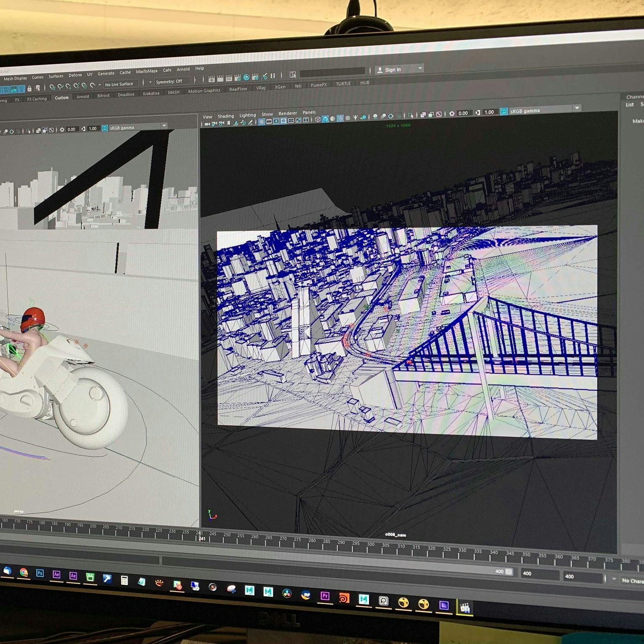The height and width of the screenshot is (644, 644).
Task: Click frame 300 on the timeline ruler
Action: click(x=371, y=545)
